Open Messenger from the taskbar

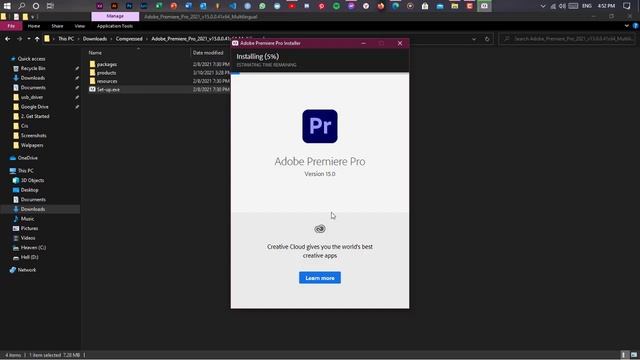pos(351,6)
